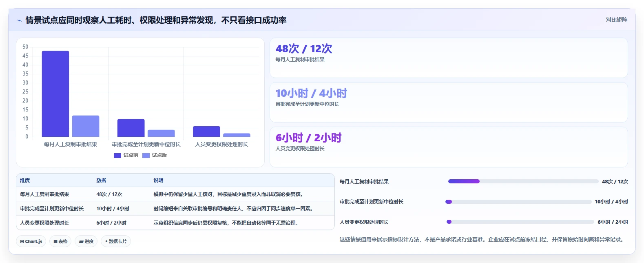The width and height of the screenshot is (644, 263).
Task: Click the 6小时 / 2小时 progress value label
Action: (613, 222)
